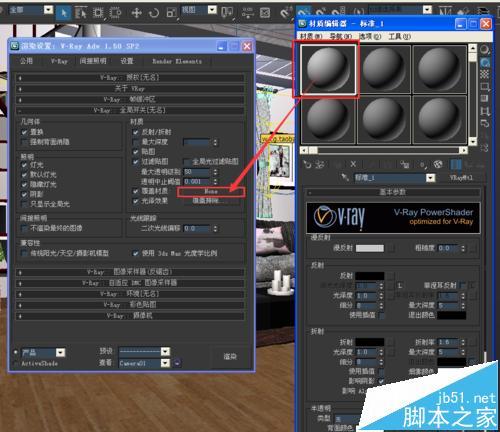Click the 透明中止阈值 0.001 input field
Image resolution: width=500 pixels, height=432 pixels.
[x=197, y=182]
